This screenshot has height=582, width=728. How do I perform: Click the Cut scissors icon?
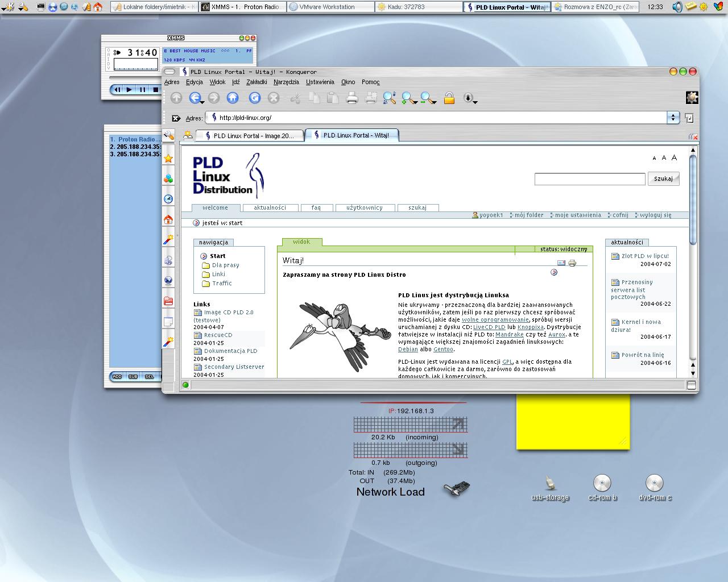click(x=295, y=98)
